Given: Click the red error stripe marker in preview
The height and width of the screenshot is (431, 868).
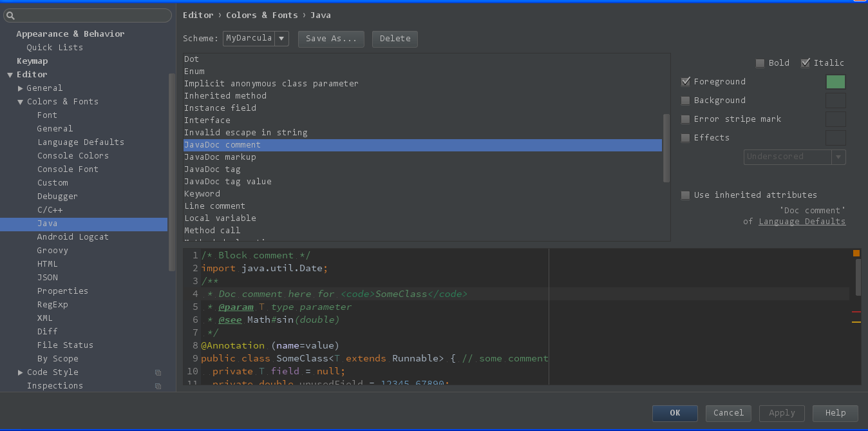Looking at the screenshot, I should tap(856, 312).
